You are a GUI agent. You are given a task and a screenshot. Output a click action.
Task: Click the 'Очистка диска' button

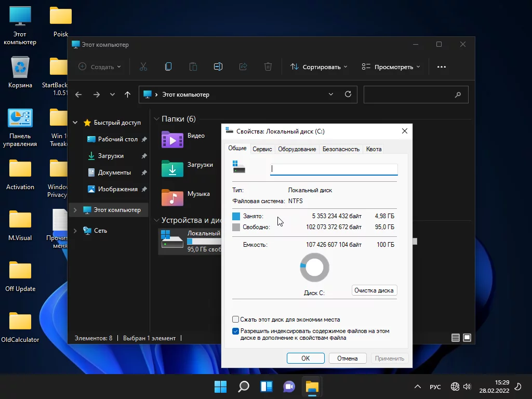[x=374, y=290]
